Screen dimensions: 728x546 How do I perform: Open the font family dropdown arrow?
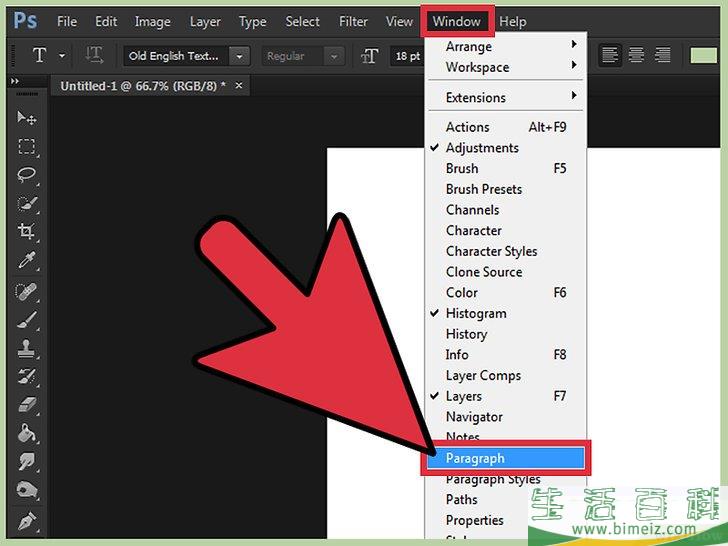click(239, 57)
